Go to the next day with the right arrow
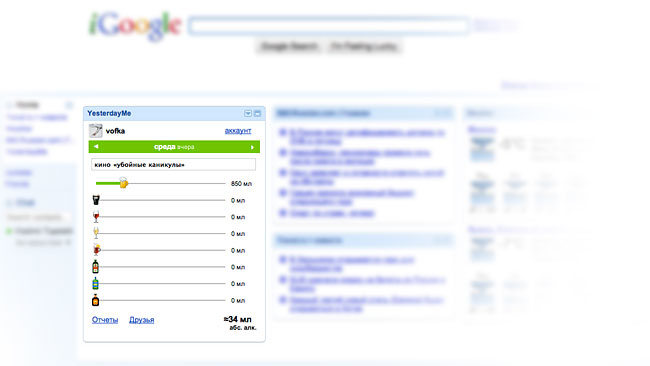The height and width of the screenshot is (366, 650). click(252, 147)
